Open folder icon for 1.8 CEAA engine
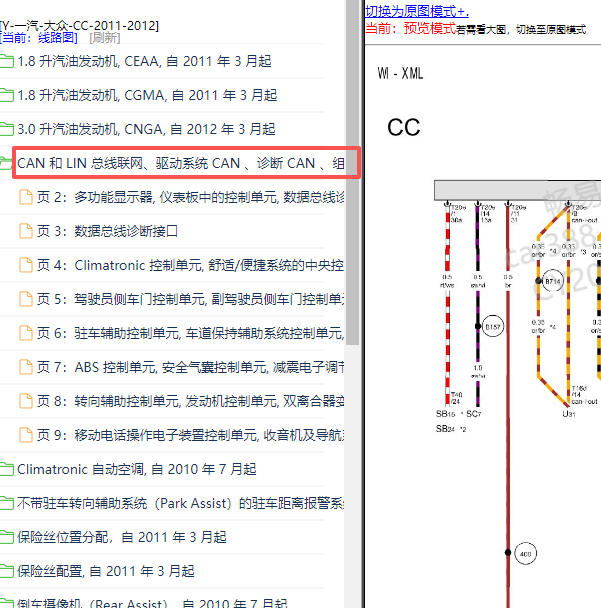The image size is (601, 608). 7,61
